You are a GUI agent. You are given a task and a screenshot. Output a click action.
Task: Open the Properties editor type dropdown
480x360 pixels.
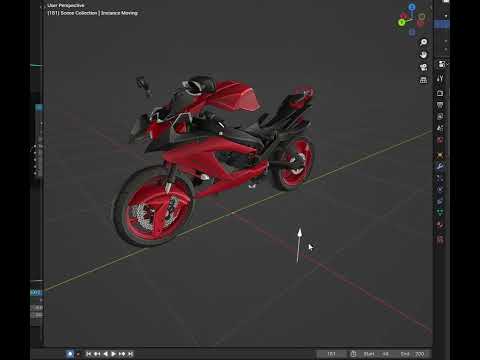tap(443, 64)
